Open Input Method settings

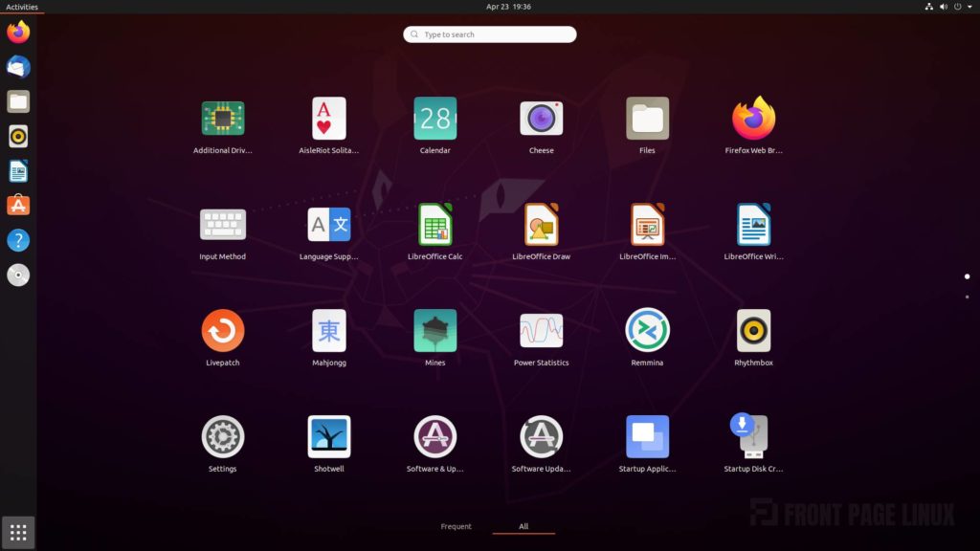tap(222, 225)
